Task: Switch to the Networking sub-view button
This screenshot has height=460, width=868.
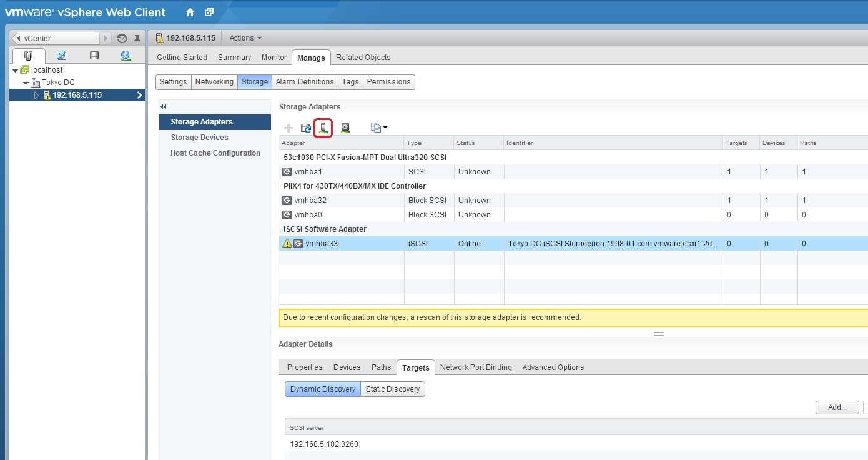Action: (x=214, y=82)
